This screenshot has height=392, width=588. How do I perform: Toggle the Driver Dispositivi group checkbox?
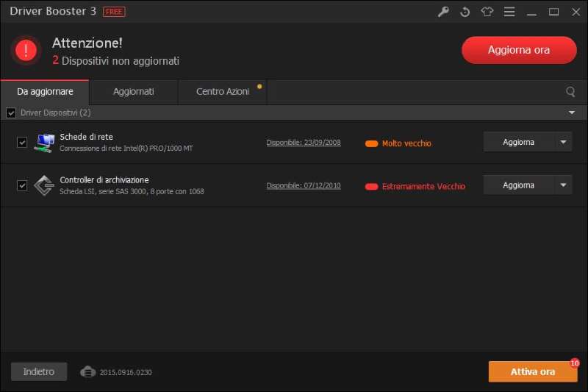[11, 113]
